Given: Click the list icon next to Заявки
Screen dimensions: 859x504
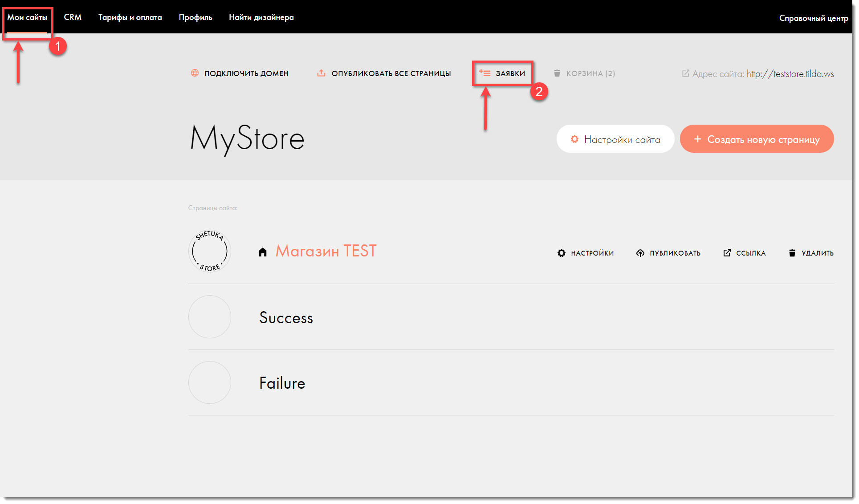Looking at the screenshot, I should (484, 73).
